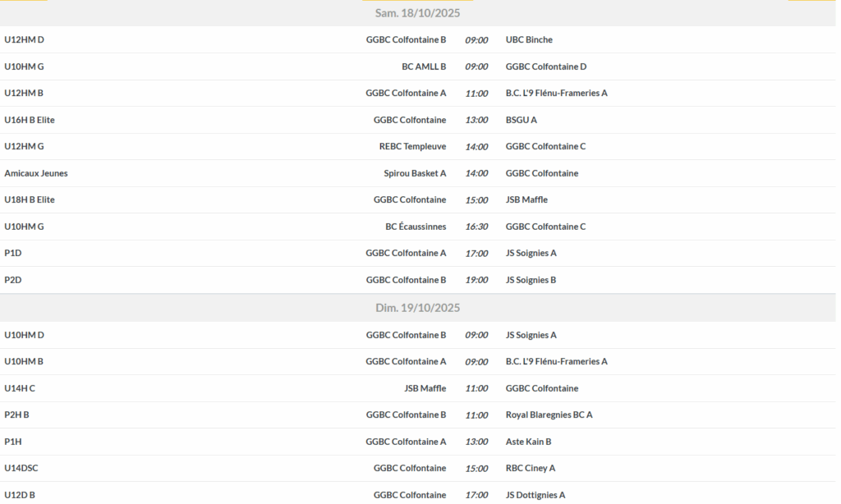The height and width of the screenshot is (504, 841).
Task: Click the Sam. 18/10/2025 date header
Action: (417, 13)
